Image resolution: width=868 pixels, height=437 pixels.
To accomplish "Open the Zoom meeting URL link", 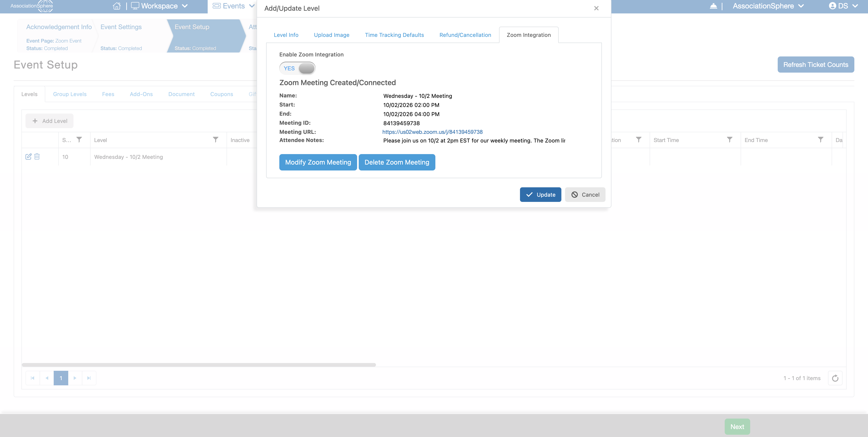I will 432,132.
